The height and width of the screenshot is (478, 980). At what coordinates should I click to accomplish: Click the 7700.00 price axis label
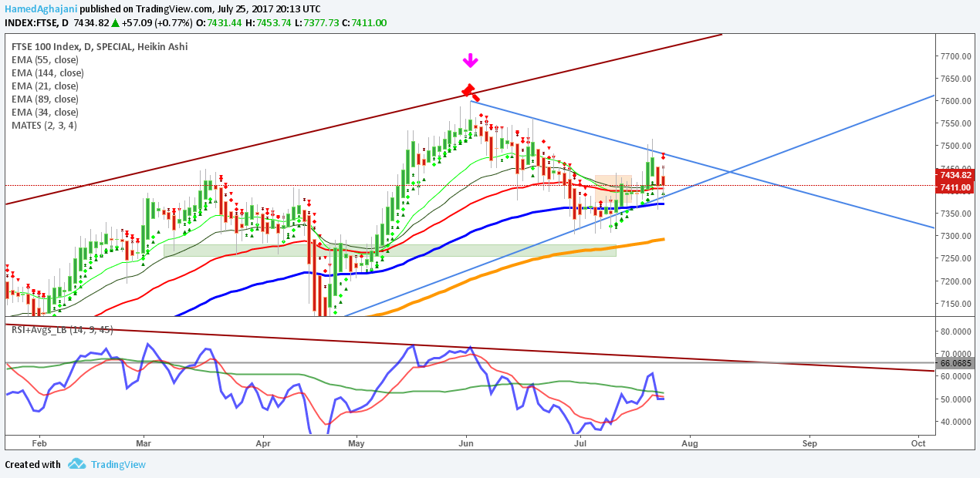pos(955,56)
